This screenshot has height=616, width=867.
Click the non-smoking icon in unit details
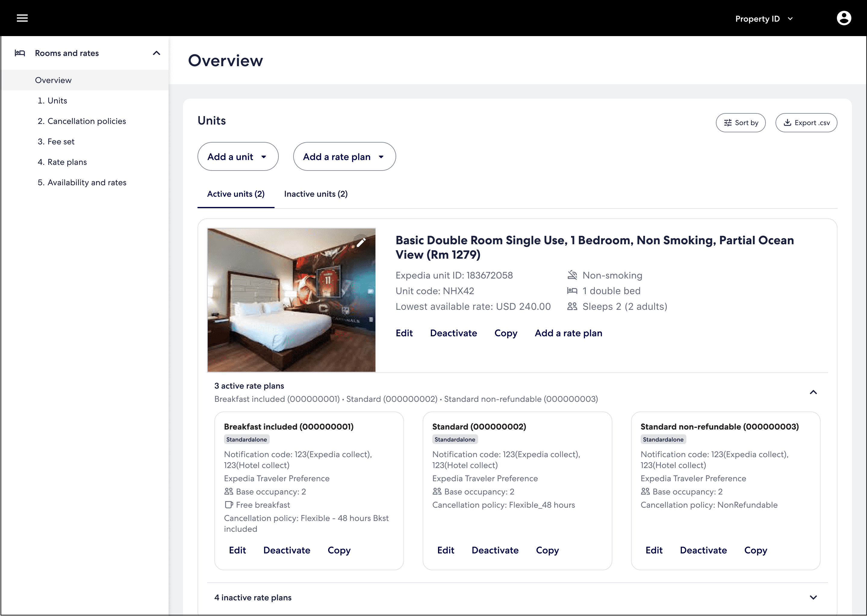point(572,275)
